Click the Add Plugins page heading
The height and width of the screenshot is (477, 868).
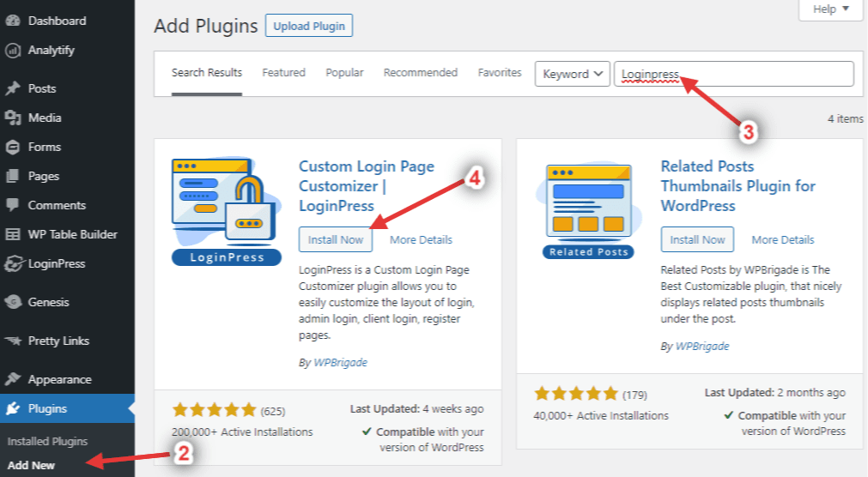(206, 26)
